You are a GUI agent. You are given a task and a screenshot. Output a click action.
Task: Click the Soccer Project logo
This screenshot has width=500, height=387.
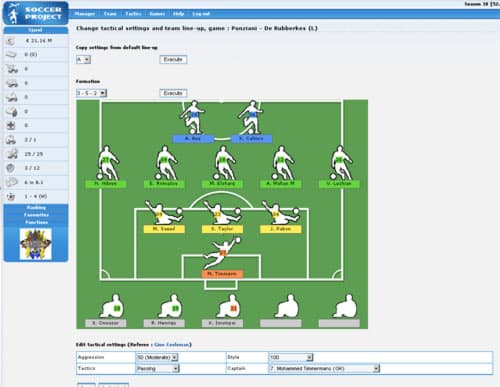[x=36, y=13]
